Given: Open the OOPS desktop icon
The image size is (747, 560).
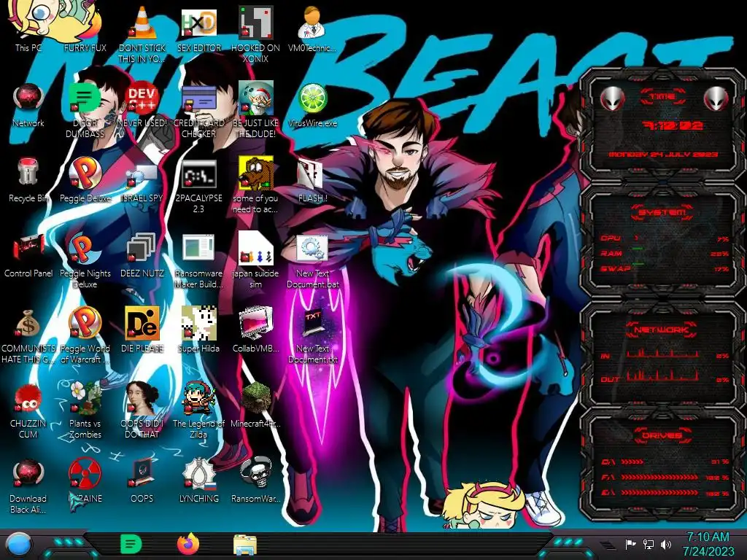Looking at the screenshot, I should point(142,481).
